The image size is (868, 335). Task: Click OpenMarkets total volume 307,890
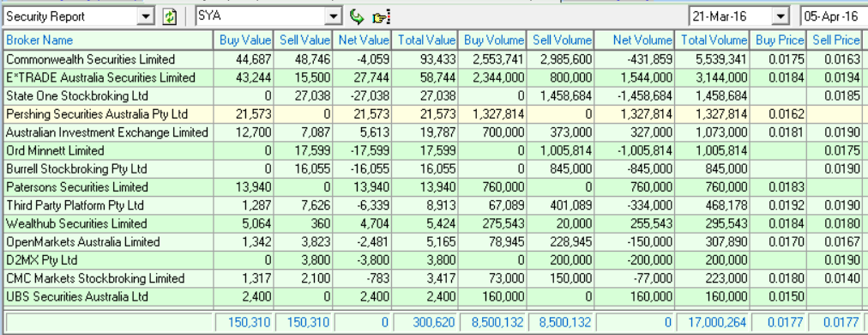click(726, 242)
